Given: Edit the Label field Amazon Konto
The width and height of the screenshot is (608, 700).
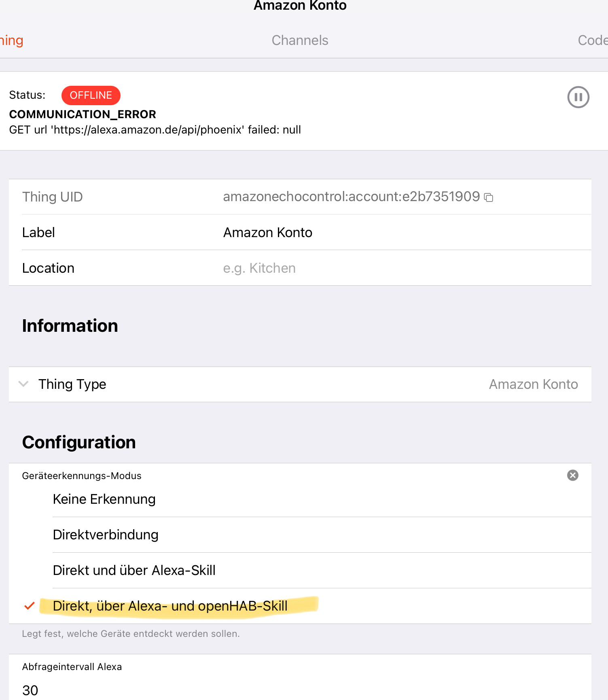Looking at the screenshot, I should click(407, 232).
